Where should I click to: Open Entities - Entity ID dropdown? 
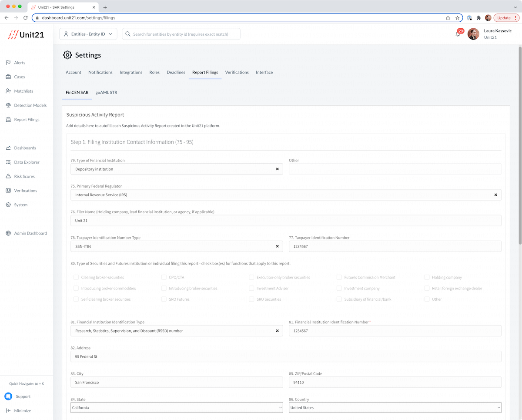pos(88,34)
